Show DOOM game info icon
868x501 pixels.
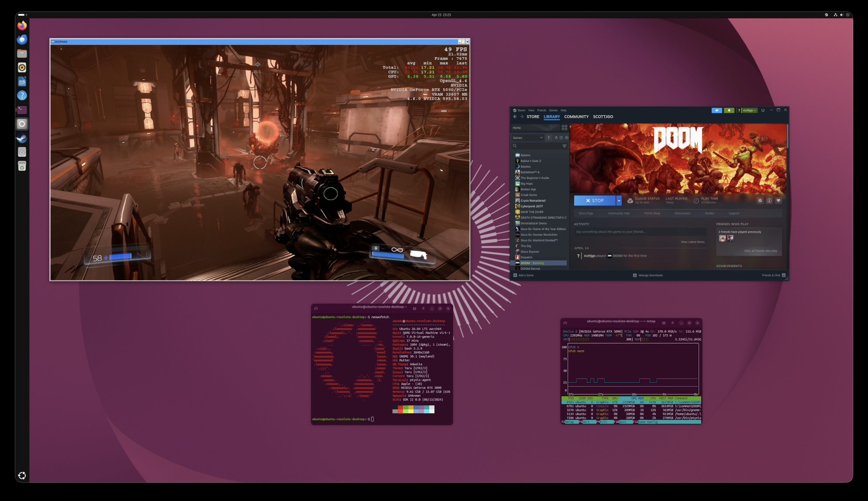[769, 200]
